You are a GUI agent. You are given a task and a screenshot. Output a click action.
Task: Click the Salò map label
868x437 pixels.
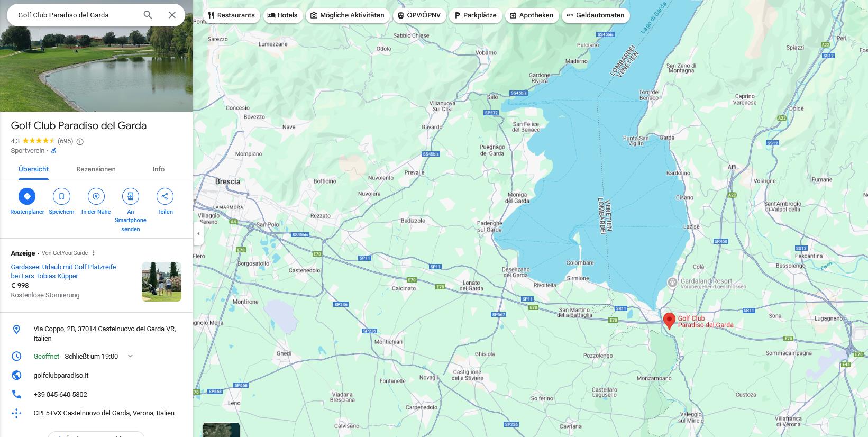(x=492, y=97)
